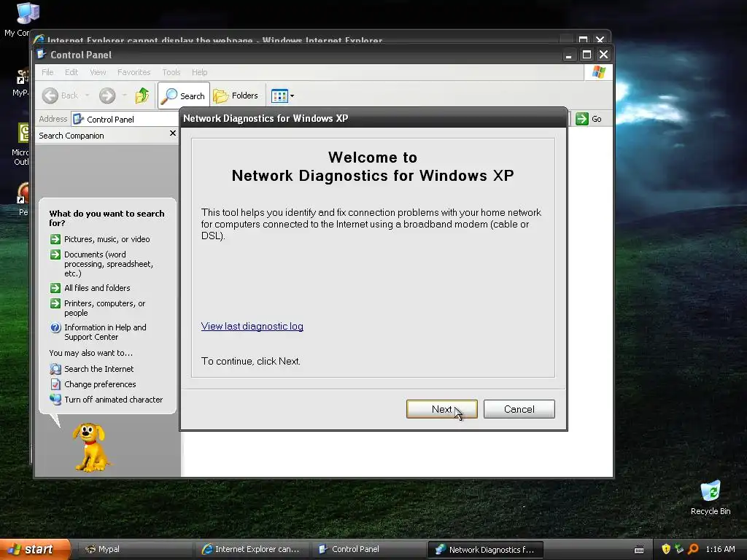Open the View menu in Control Panel
Image resolution: width=747 pixels, height=560 pixels.
coord(98,72)
